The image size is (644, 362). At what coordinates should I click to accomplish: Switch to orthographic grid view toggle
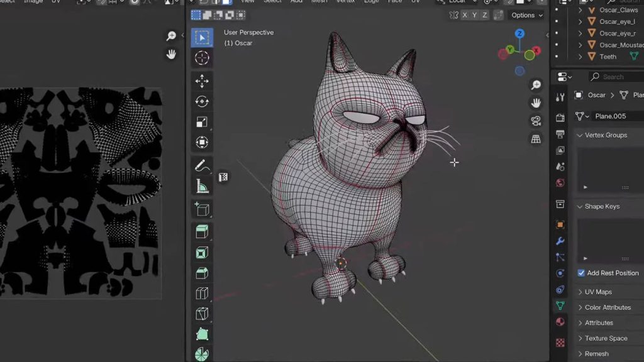[x=536, y=139]
